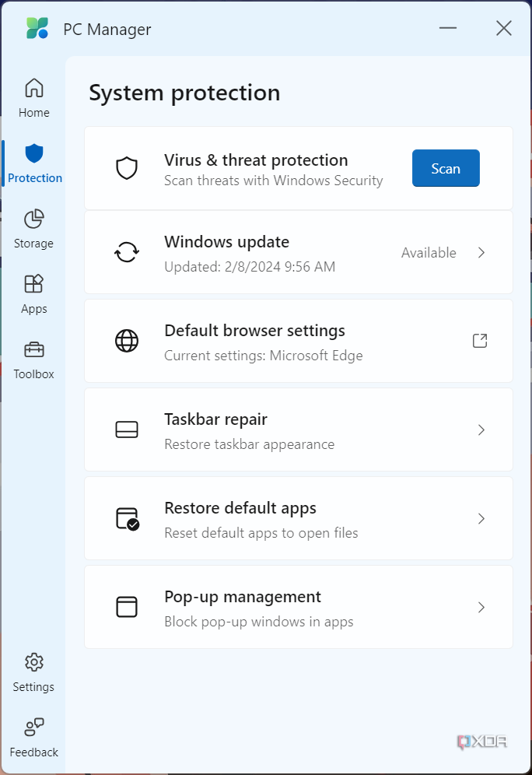Switch to the Apps label in the sidebar
This screenshot has width=532, height=775.
pos(34,309)
